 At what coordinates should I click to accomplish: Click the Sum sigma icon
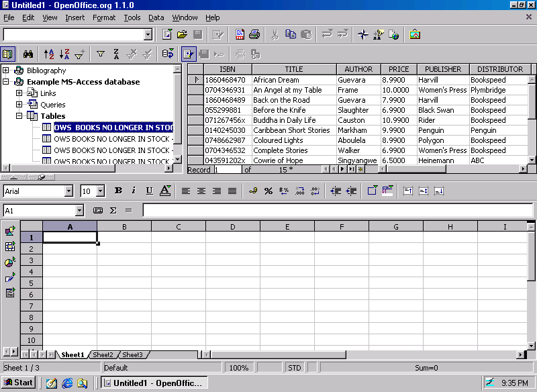tap(113, 210)
